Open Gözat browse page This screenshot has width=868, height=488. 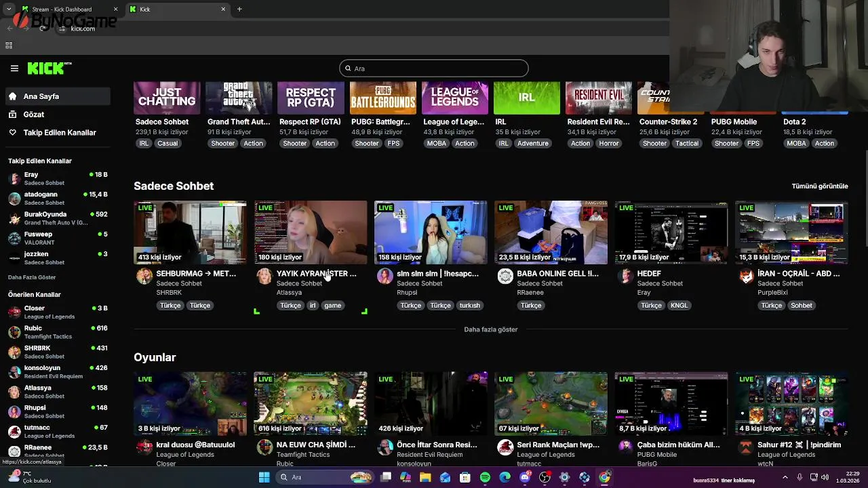pyautogui.click(x=57, y=115)
